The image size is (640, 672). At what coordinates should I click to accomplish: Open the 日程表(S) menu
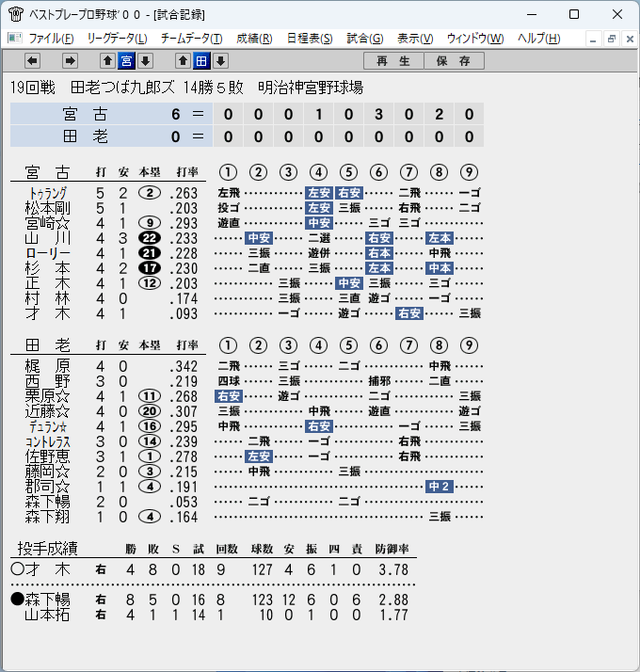pyautogui.click(x=310, y=39)
